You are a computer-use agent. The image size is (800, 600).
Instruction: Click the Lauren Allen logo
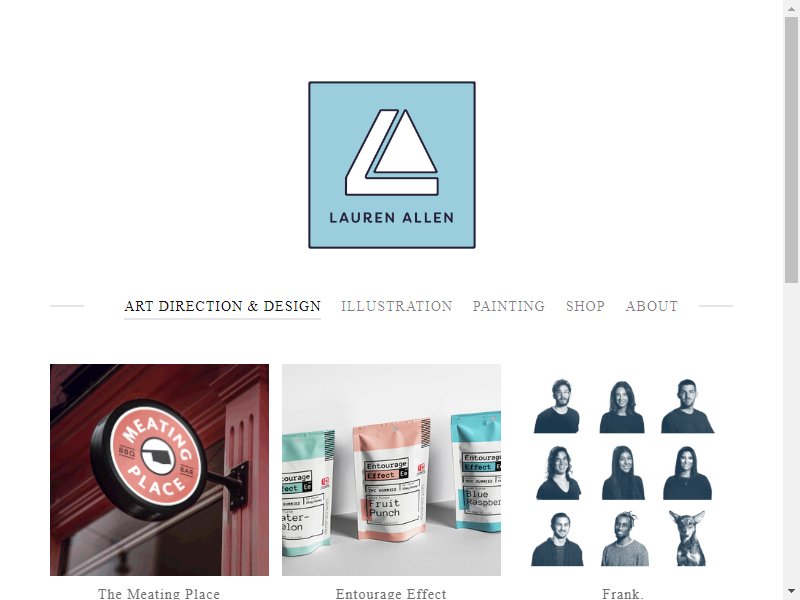pyautogui.click(x=391, y=165)
